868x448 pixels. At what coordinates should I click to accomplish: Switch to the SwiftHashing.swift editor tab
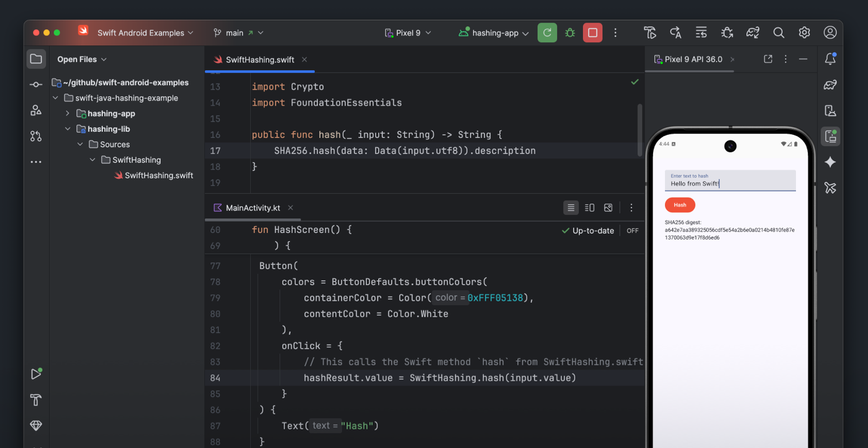(259, 60)
